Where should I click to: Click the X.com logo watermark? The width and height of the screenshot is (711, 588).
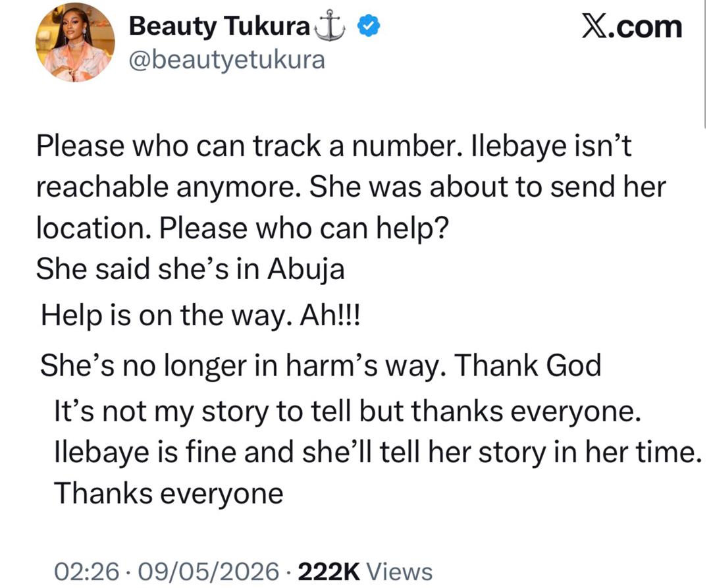click(x=631, y=27)
